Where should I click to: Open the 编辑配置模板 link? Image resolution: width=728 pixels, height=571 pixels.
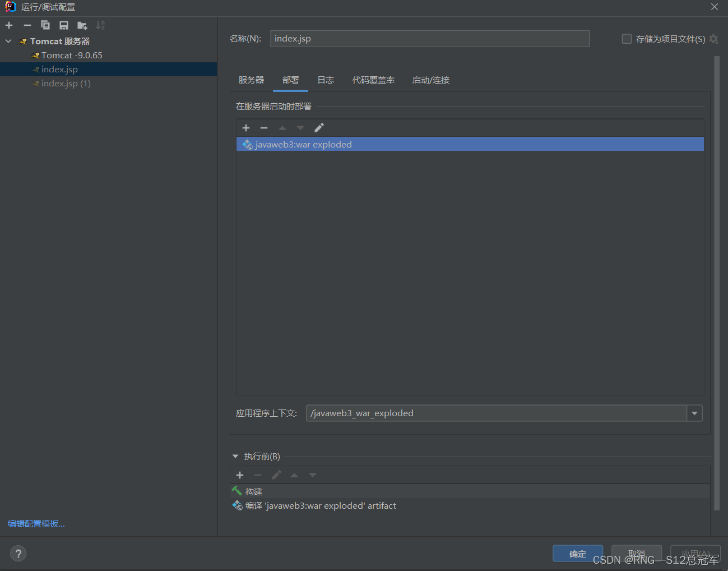(36, 523)
